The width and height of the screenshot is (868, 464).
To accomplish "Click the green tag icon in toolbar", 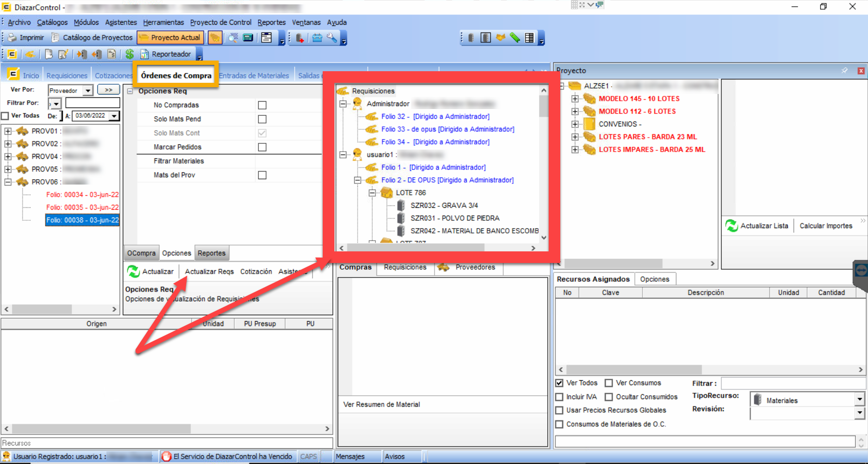I will pyautogui.click(x=515, y=38).
